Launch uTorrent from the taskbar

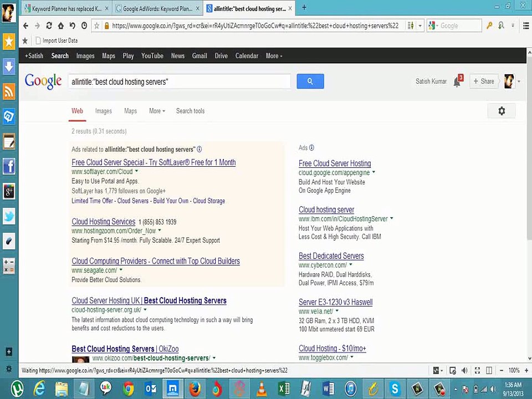pyautogui.click(x=17, y=389)
